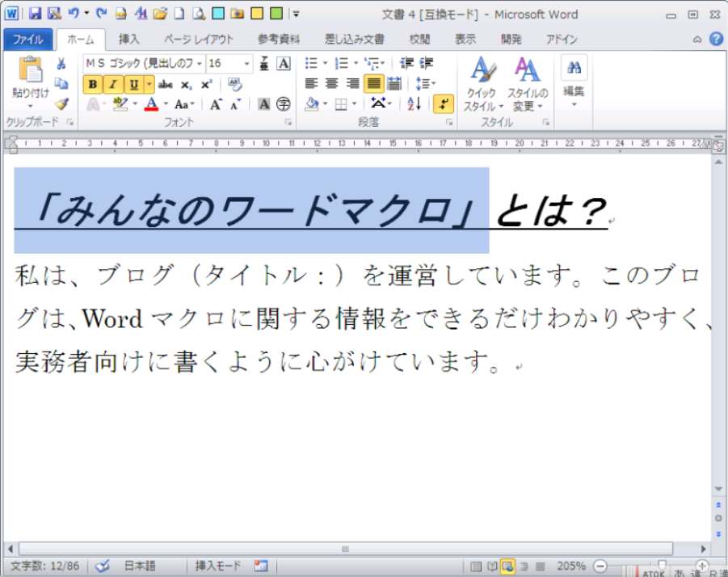Click the Cut scissors icon

(61, 64)
